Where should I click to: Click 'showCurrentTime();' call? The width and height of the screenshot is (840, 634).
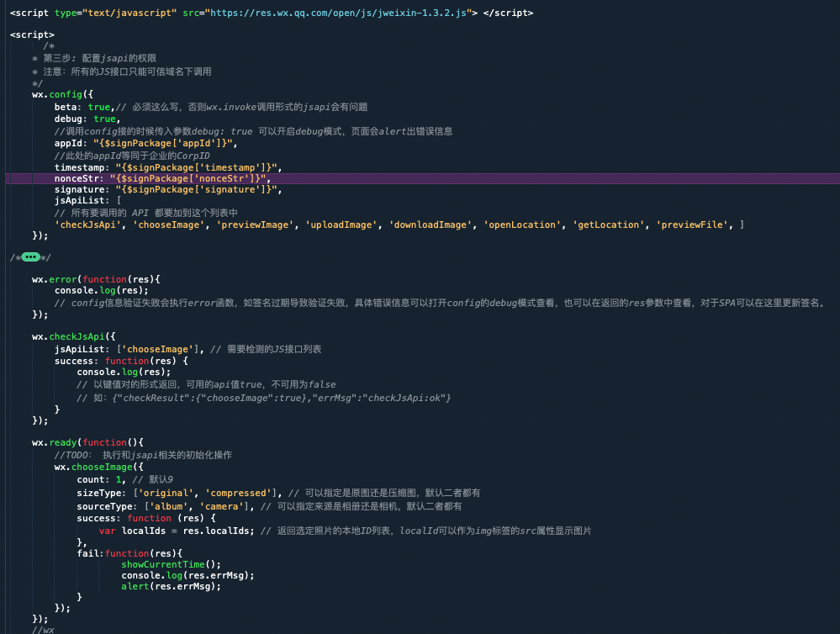171,564
